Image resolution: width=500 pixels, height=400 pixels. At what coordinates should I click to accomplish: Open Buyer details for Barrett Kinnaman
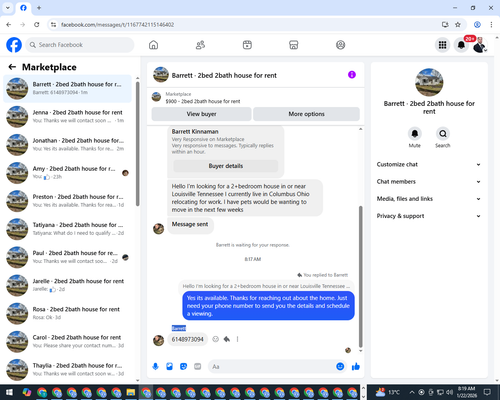point(226,166)
